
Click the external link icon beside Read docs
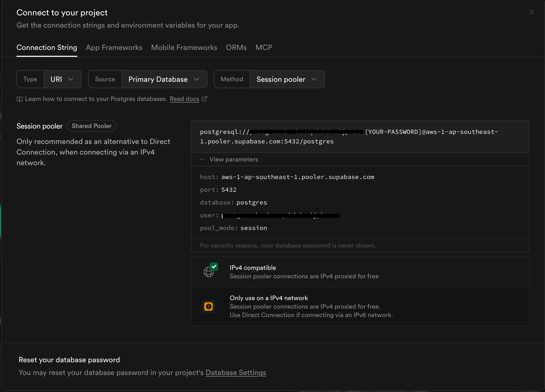pos(205,99)
